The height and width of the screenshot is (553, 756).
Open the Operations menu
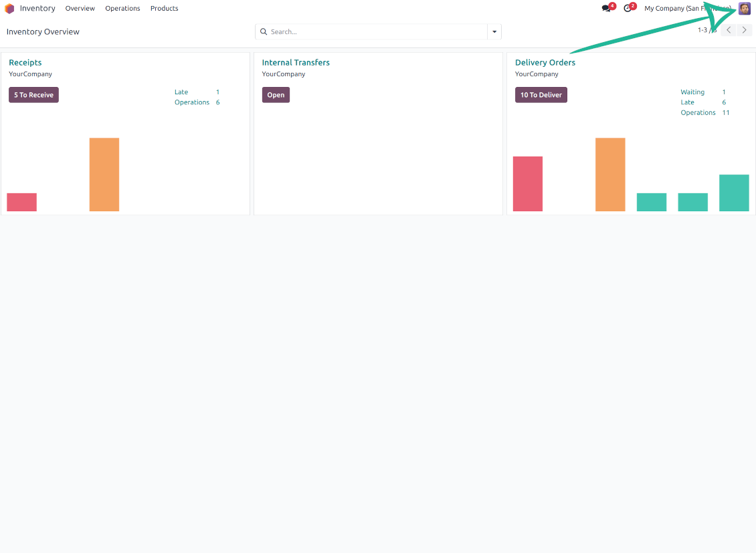point(122,9)
